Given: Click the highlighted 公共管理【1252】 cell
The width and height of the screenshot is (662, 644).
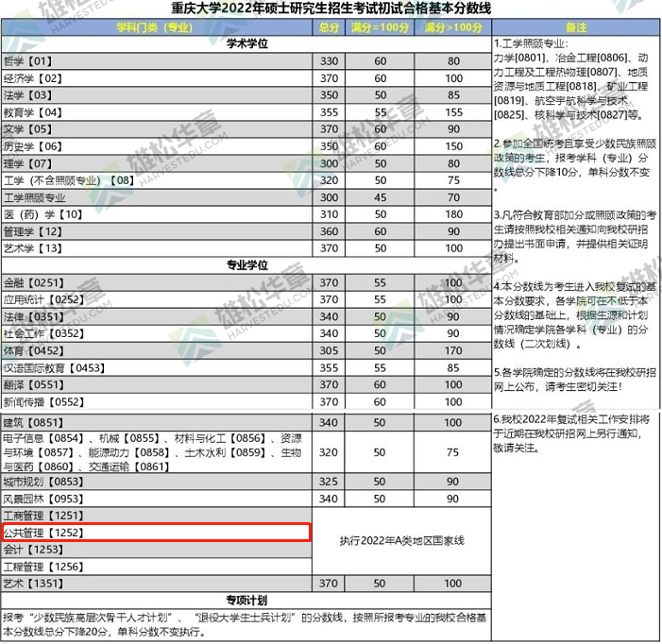Looking at the screenshot, I should (x=156, y=533).
